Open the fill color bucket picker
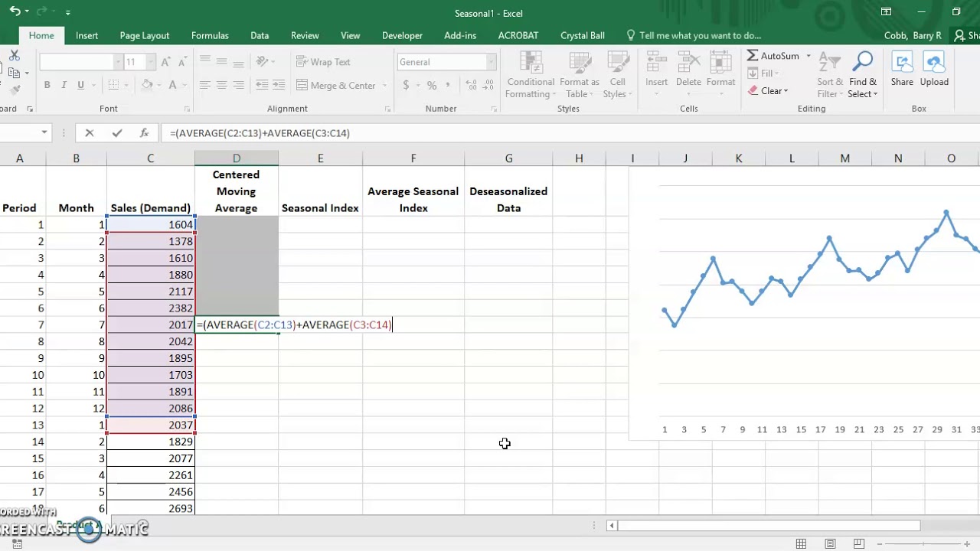 tap(146, 86)
